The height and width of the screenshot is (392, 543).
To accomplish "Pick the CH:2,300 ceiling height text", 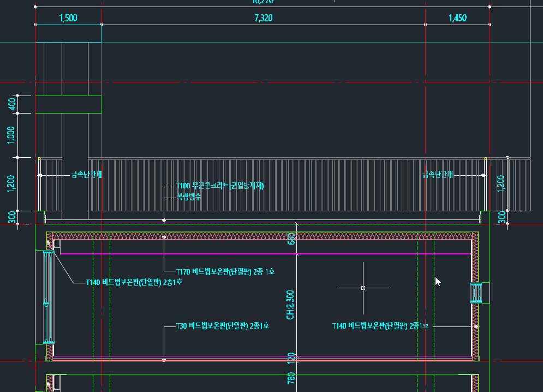I will [291, 305].
